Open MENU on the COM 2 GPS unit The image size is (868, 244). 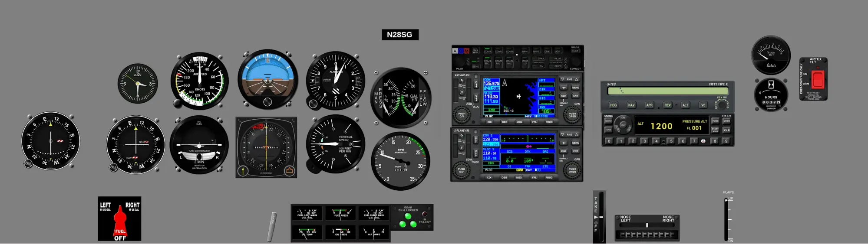(x=576, y=143)
